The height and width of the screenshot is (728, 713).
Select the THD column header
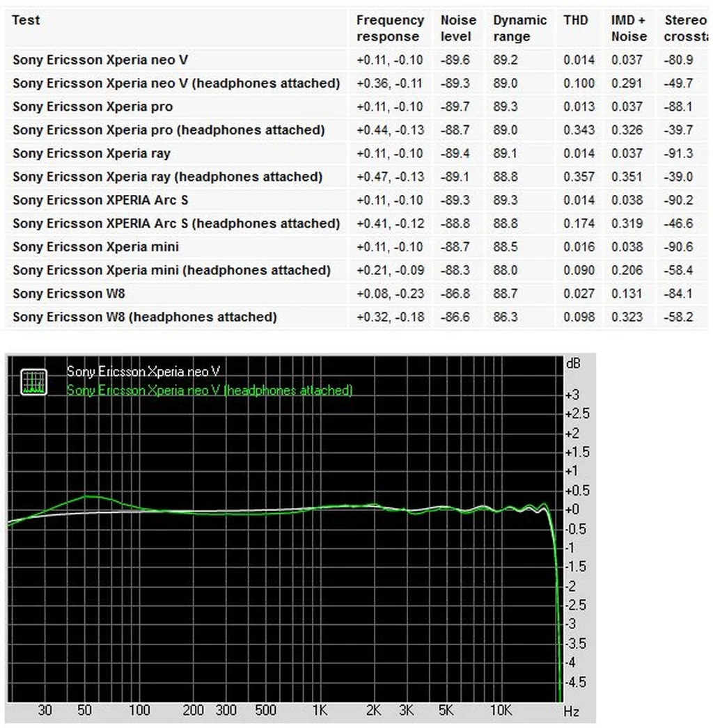(x=576, y=20)
